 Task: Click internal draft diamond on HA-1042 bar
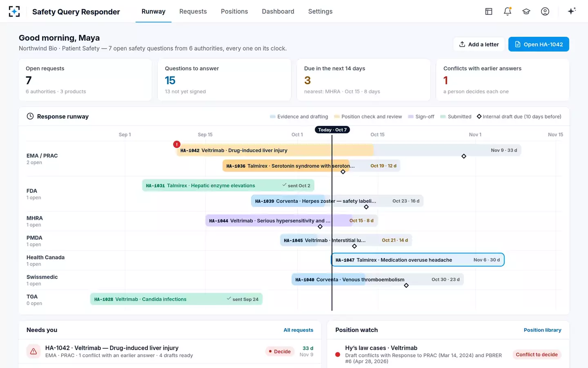464,156
